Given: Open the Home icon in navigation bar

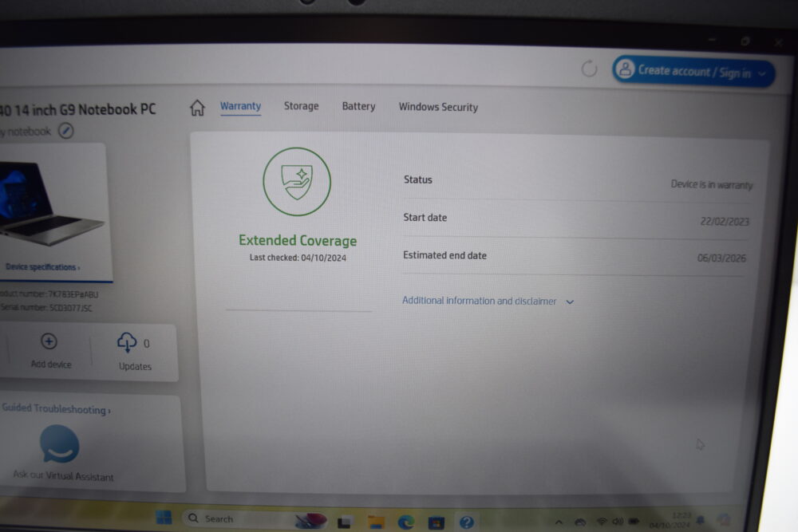Looking at the screenshot, I should click(x=197, y=108).
